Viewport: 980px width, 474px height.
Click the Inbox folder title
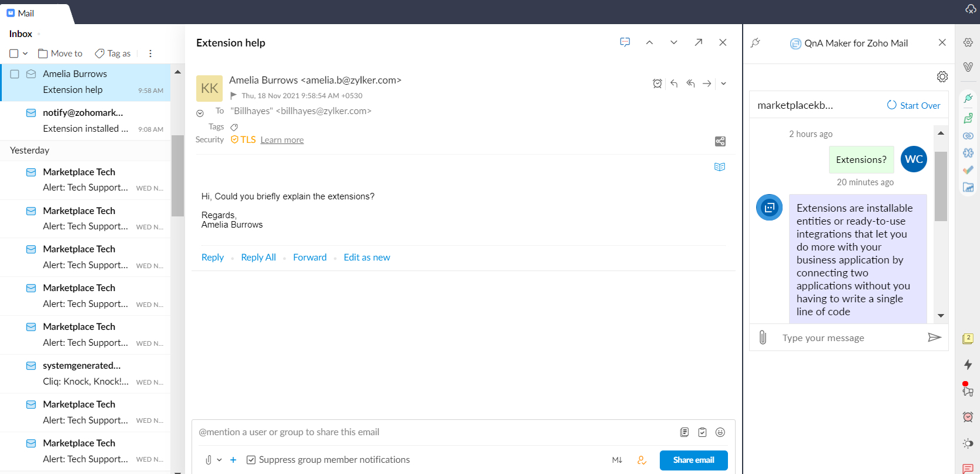(x=21, y=34)
